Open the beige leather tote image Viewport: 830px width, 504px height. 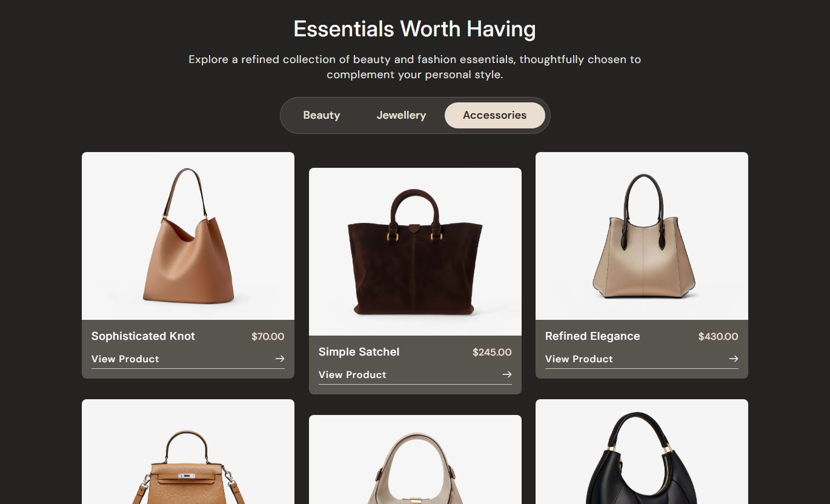pos(642,236)
